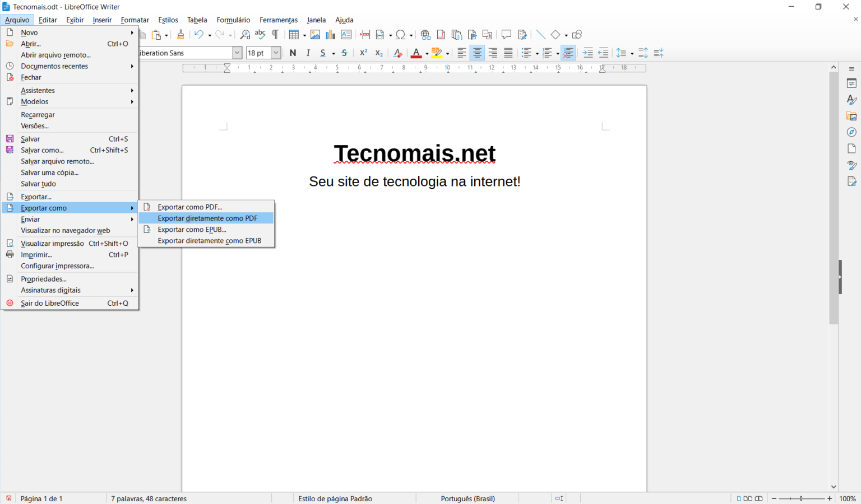Select Exportar como EPUB entry

click(192, 229)
